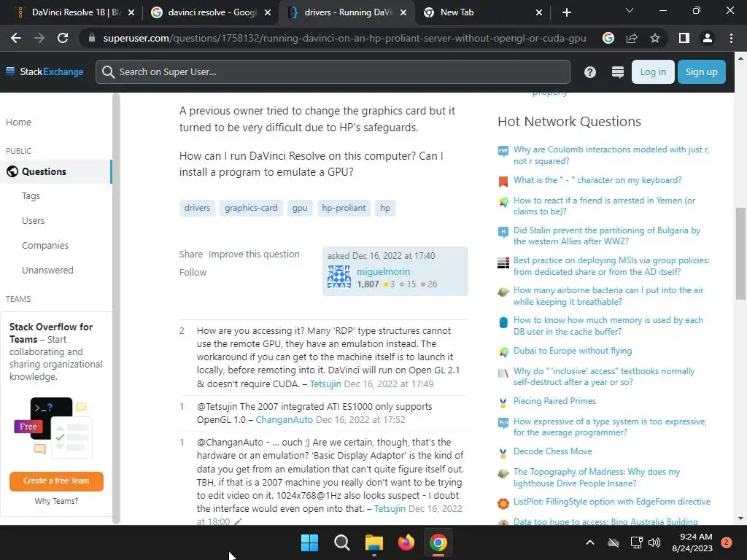
Task: Open File Explorer from taskbar
Action: pyautogui.click(x=374, y=542)
